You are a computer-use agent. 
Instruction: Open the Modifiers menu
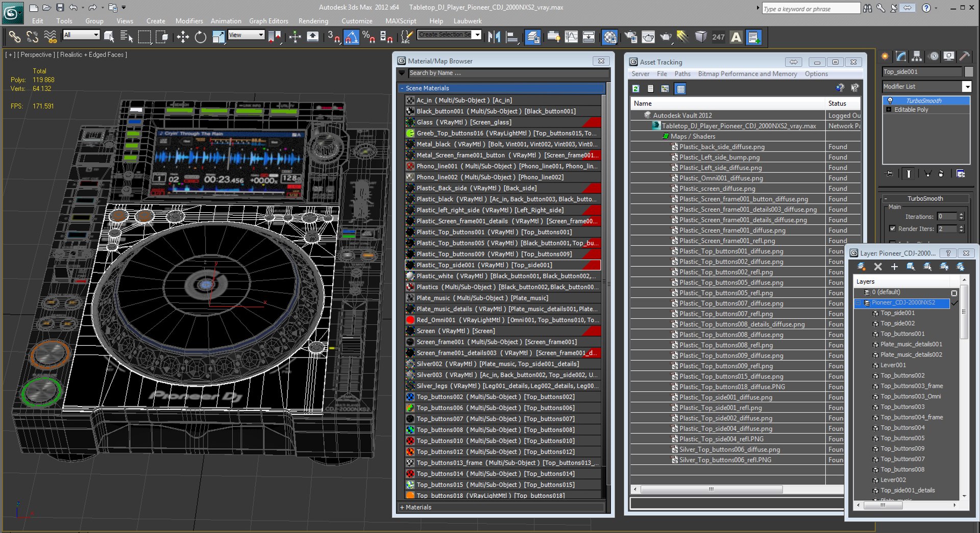pyautogui.click(x=189, y=21)
